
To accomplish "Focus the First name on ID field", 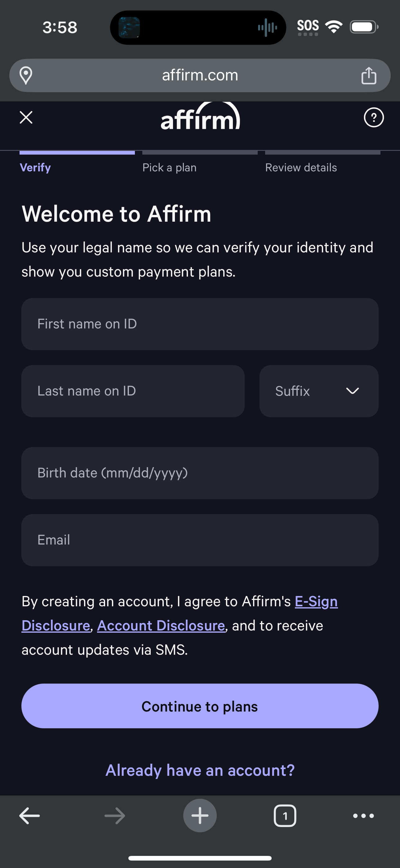I will tap(200, 324).
